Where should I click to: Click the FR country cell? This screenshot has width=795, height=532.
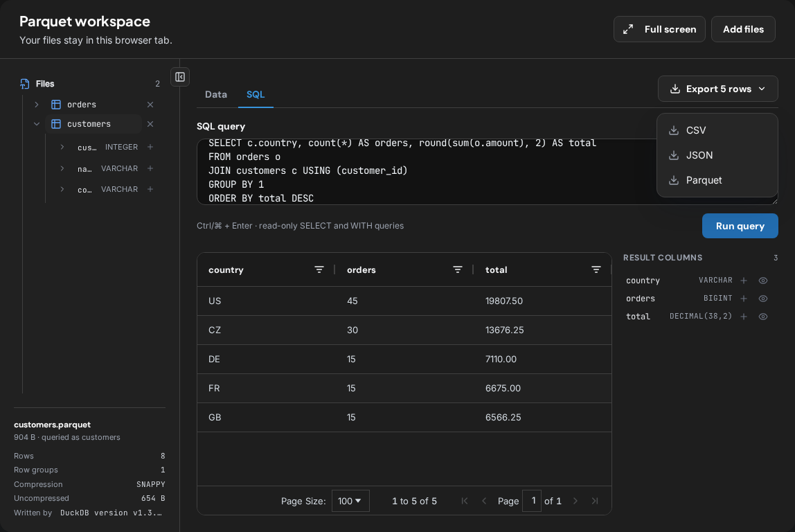(266, 389)
